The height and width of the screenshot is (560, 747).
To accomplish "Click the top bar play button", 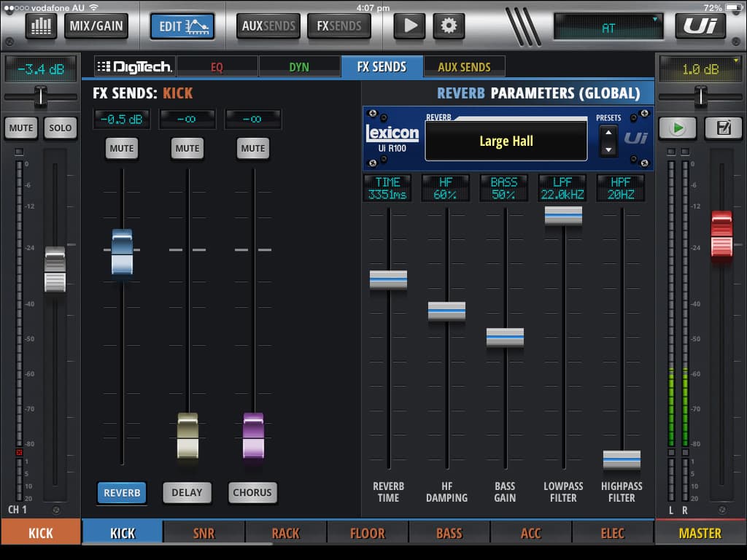I will 410,26.
